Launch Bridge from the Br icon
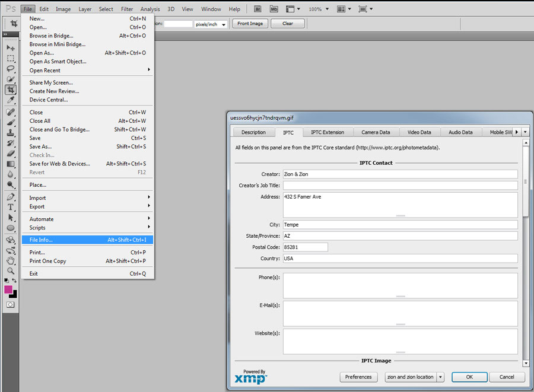 (258, 9)
